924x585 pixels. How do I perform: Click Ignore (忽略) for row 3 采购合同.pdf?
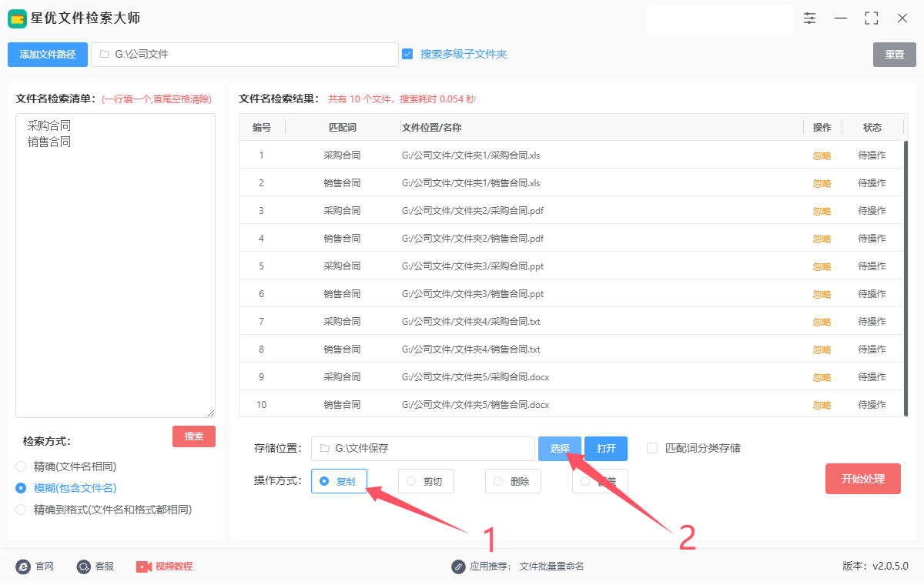pyautogui.click(x=822, y=211)
